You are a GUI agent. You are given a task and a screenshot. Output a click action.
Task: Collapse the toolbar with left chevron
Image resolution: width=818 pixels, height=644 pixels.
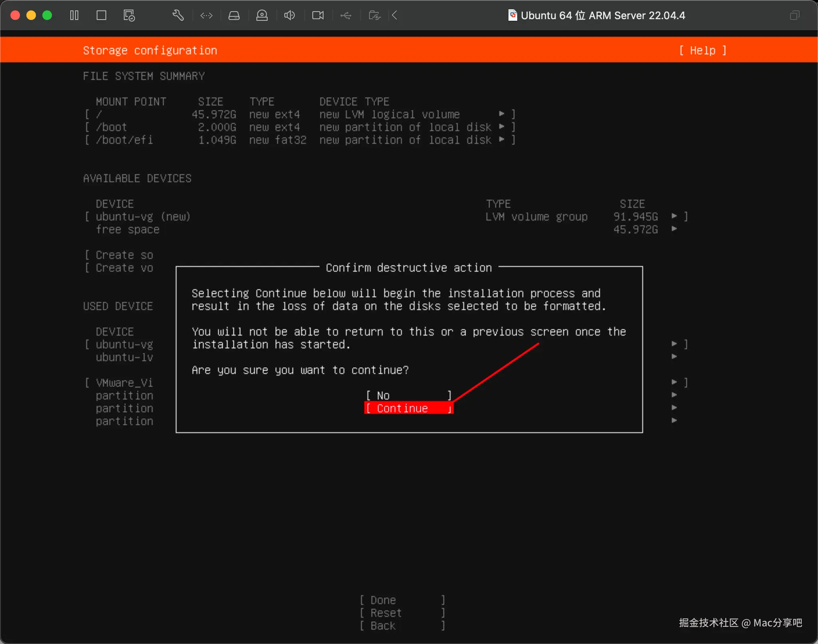point(395,16)
